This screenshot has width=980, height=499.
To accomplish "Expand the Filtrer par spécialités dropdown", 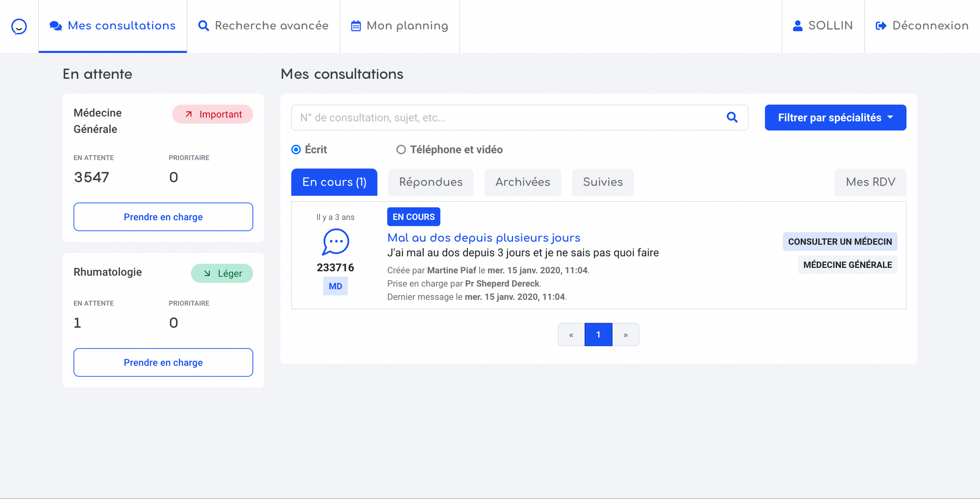I will pos(835,118).
